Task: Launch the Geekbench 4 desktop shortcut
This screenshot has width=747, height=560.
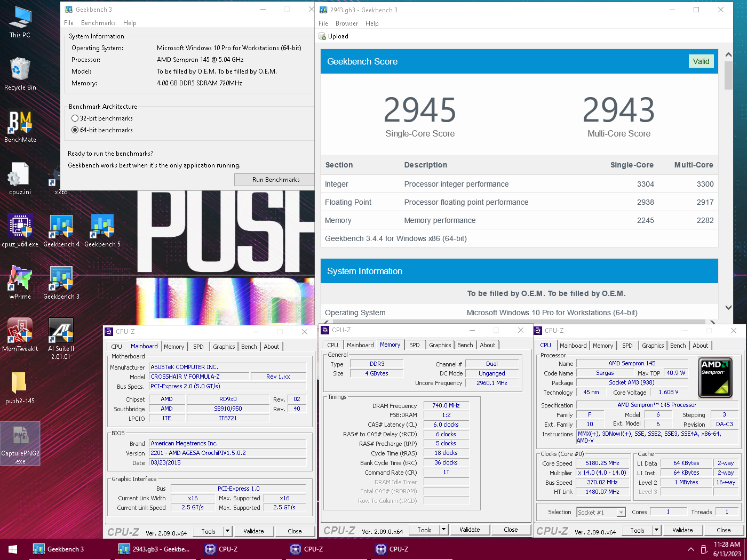Action: tap(61, 231)
